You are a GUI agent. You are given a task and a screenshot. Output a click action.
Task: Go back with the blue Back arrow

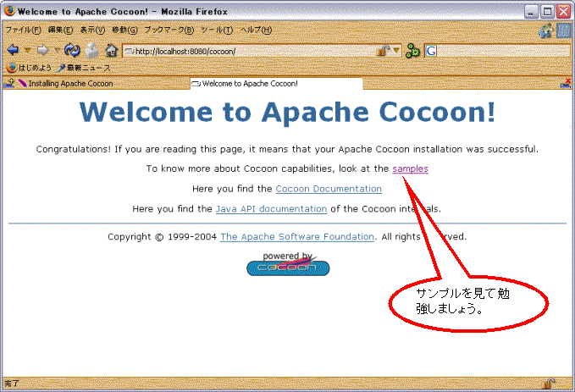13,50
